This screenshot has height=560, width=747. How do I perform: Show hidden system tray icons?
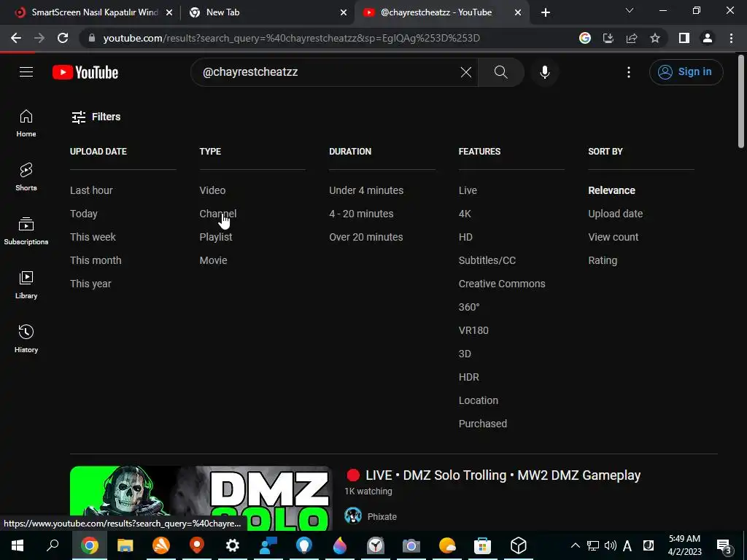[575, 545]
